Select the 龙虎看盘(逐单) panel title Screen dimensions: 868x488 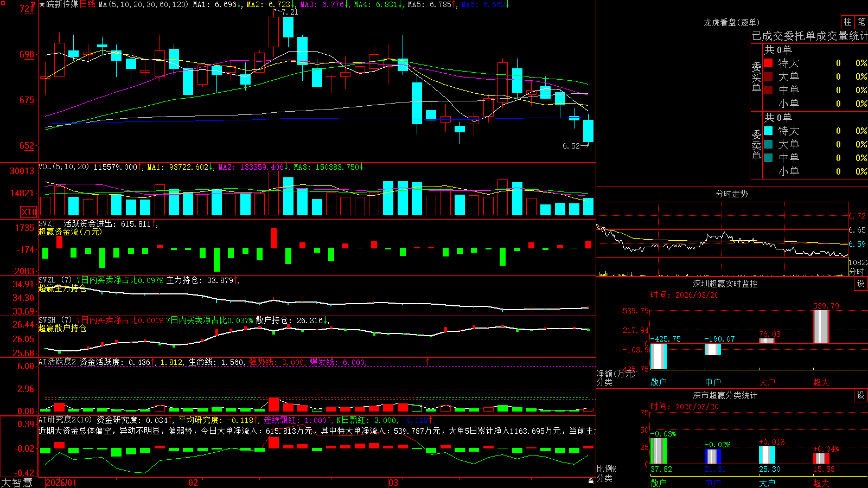(x=731, y=22)
